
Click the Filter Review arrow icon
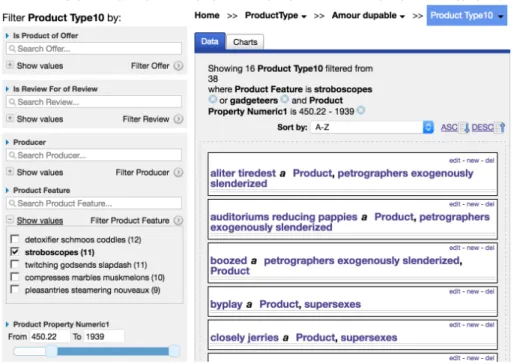click(179, 119)
